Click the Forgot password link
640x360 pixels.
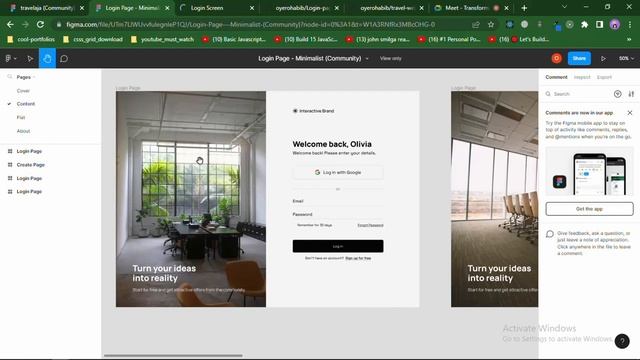coord(370,225)
